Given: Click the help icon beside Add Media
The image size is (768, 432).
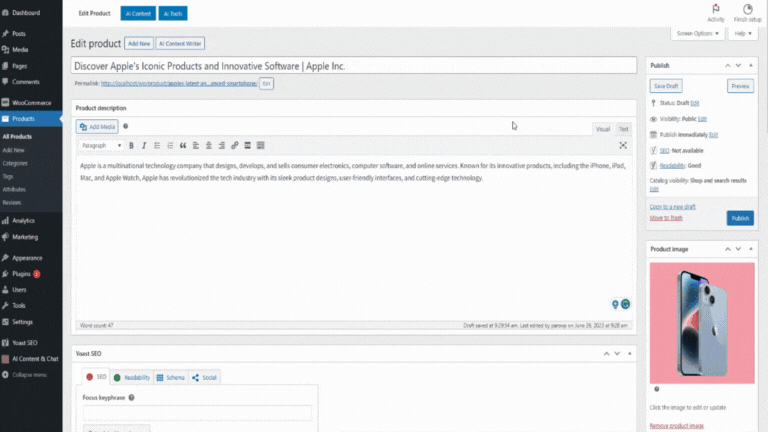Looking at the screenshot, I should coord(125,126).
